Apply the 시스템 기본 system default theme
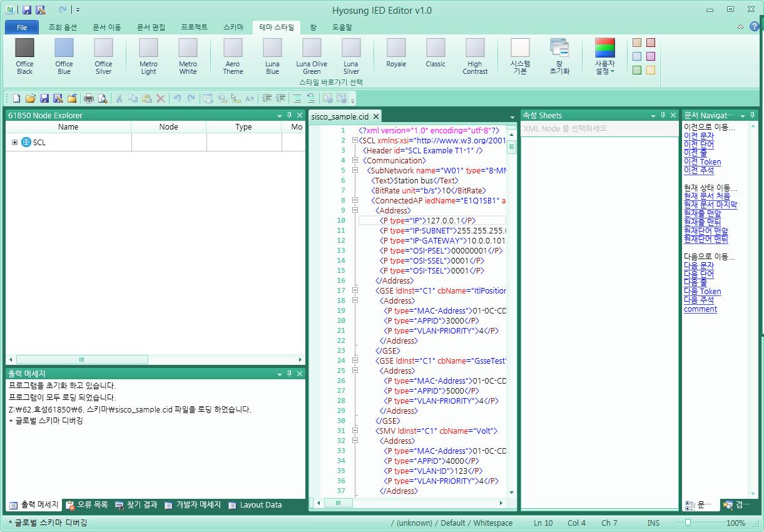Viewport: 764px width, 532px height. 520,56
